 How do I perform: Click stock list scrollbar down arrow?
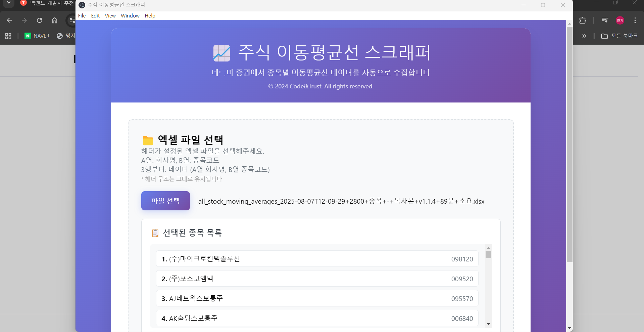click(488, 324)
